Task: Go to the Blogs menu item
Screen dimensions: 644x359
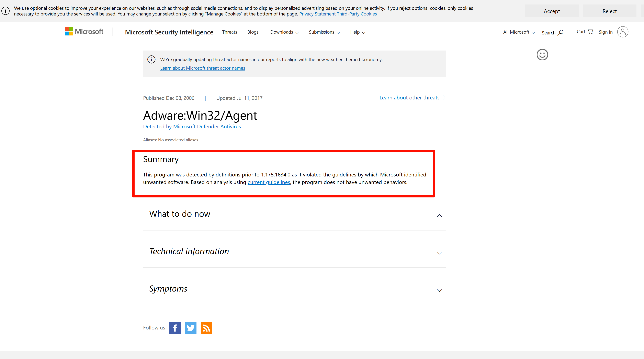Action: (253, 32)
